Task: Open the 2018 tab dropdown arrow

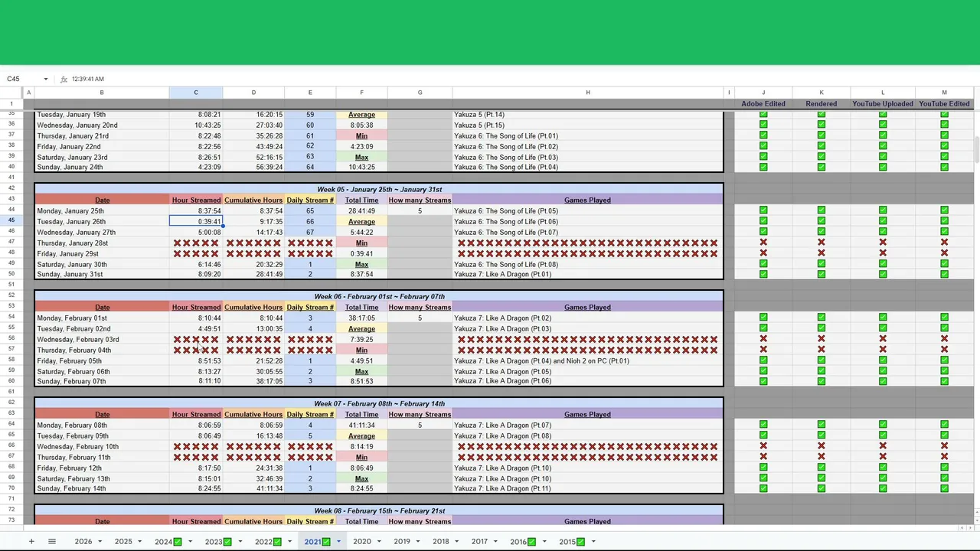Action: coord(456,542)
